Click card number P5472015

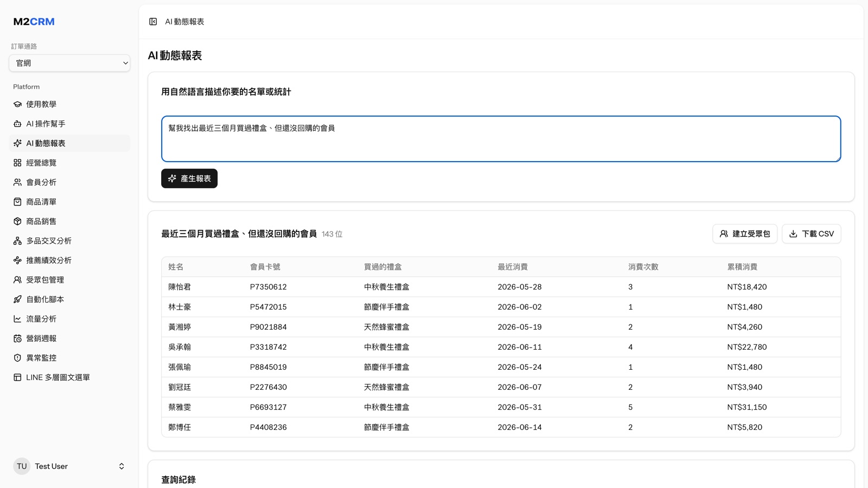[x=268, y=307]
